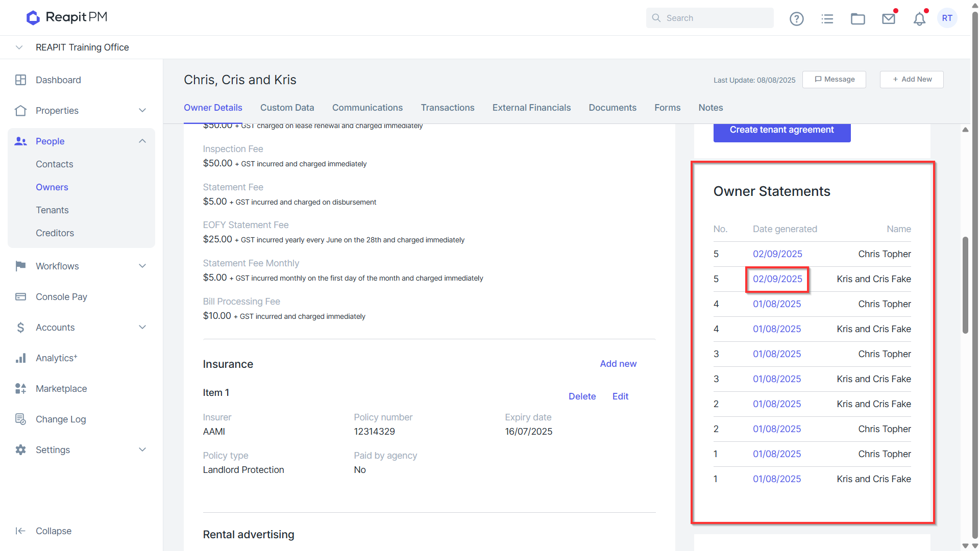Switch to the Custom Data tab
This screenshot has width=980, height=551.
(287, 108)
